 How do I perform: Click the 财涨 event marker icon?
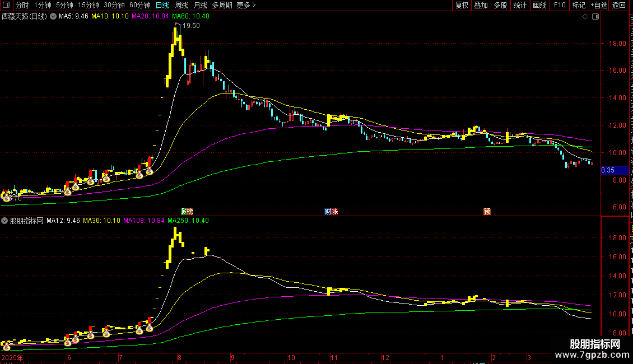tap(331, 211)
